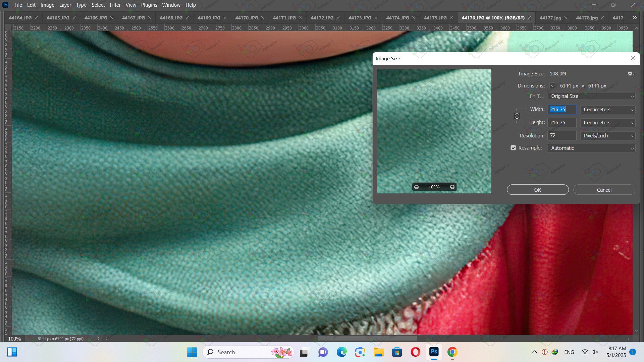Click the ENG language indicator
This screenshot has height=362, width=644.
pyautogui.click(x=569, y=352)
